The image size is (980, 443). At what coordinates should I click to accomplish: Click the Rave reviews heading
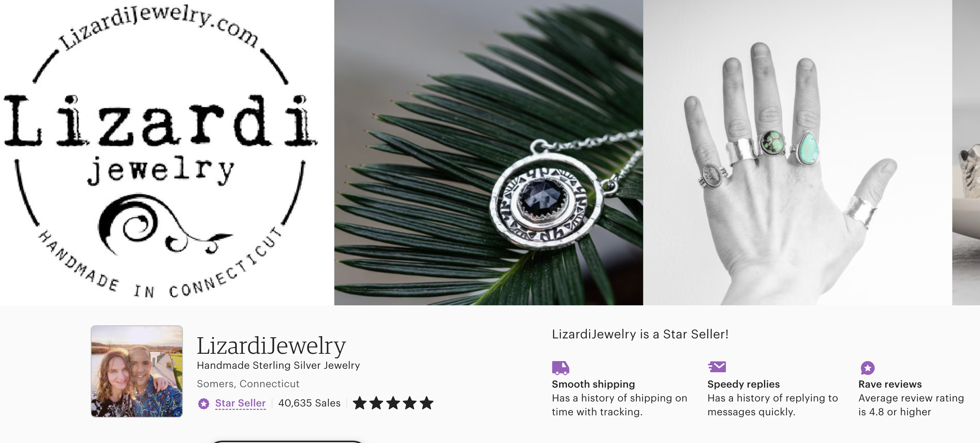890,384
